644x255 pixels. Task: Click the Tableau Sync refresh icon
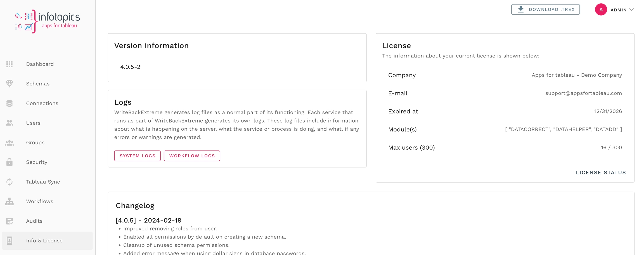10,182
